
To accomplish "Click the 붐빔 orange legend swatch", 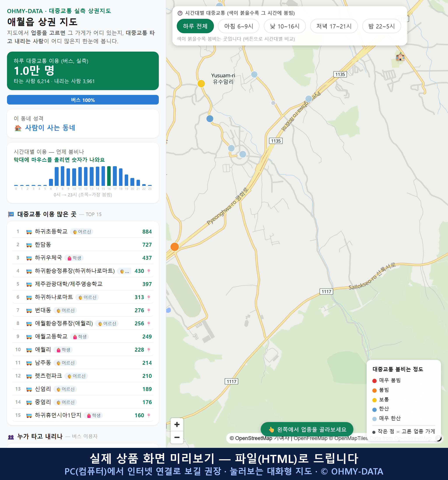I will pos(374,390).
